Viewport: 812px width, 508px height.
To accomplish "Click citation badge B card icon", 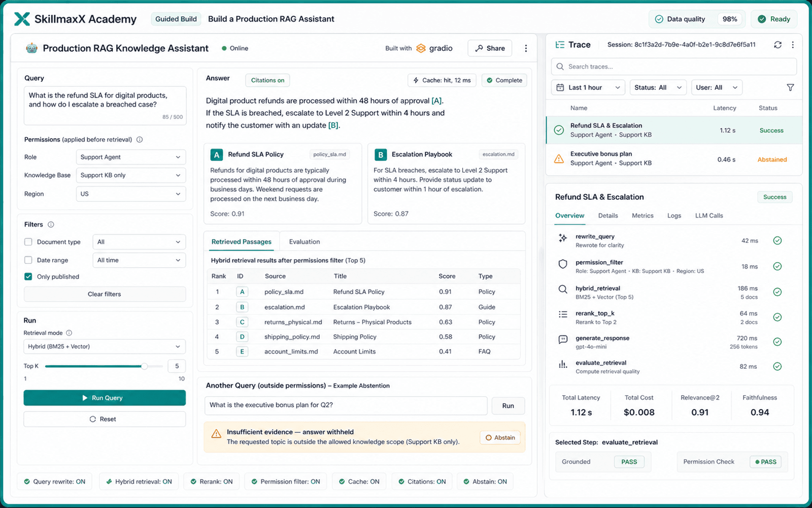I will [x=380, y=154].
